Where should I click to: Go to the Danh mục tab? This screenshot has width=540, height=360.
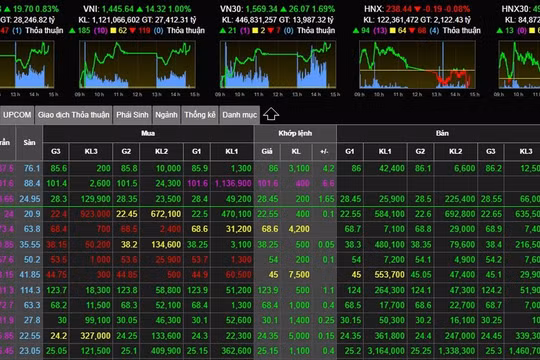click(x=239, y=115)
